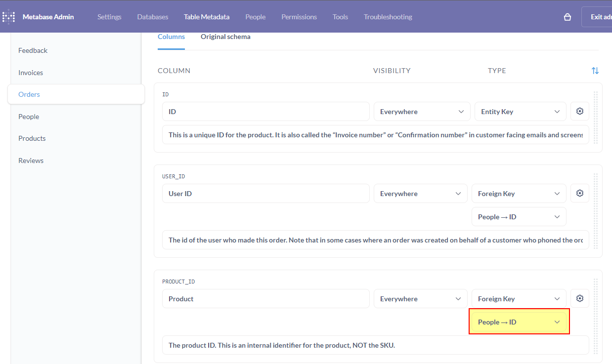Open the Foreign Key dropdown for USER_ID
The height and width of the screenshot is (364, 612).
[x=519, y=193]
